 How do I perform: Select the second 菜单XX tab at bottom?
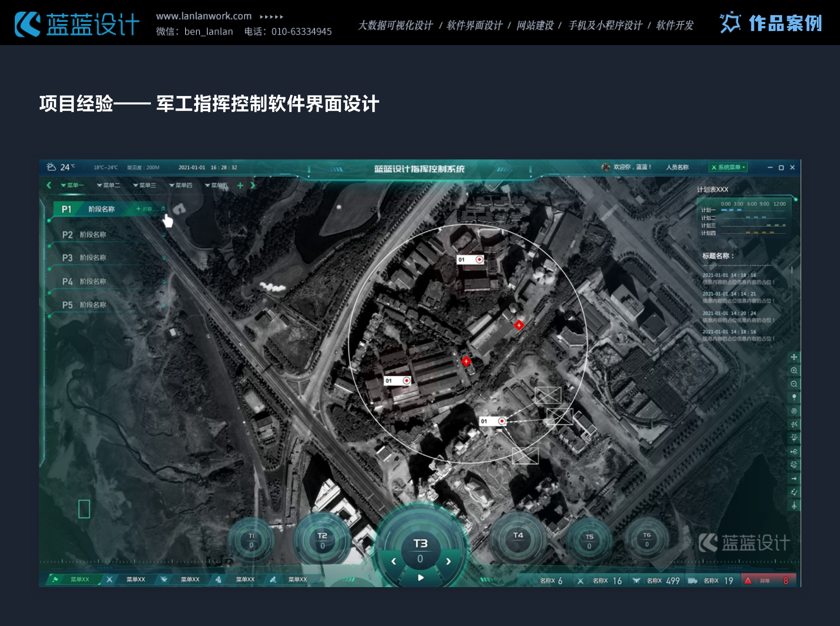point(135,579)
